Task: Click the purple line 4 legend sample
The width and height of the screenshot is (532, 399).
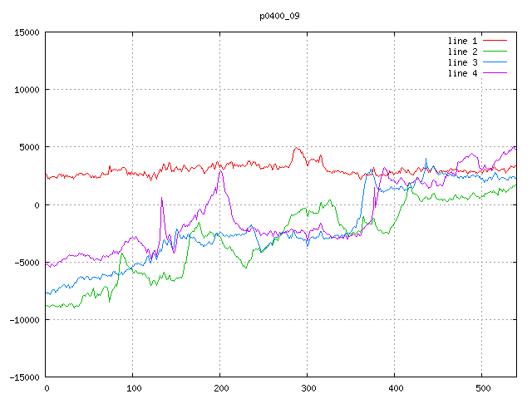Action: click(495, 73)
